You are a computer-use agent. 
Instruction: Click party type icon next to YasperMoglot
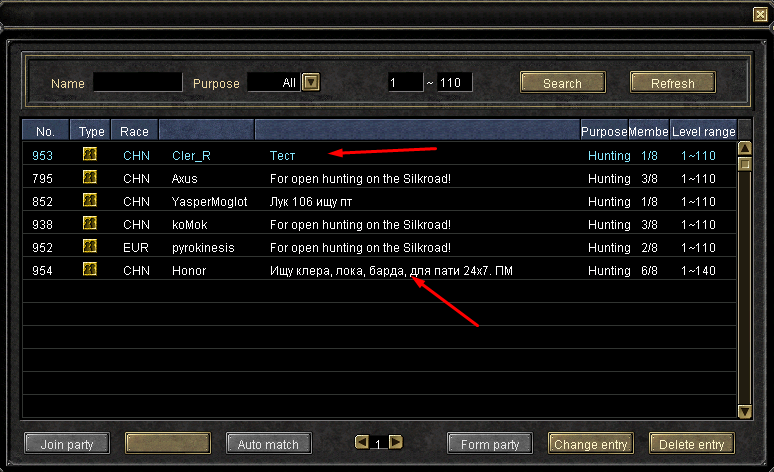pos(89,200)
